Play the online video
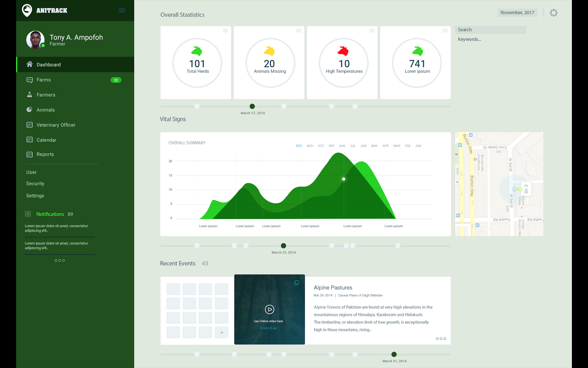The height and width of the screenshot is (368, 588). click(x=269, y=309)
